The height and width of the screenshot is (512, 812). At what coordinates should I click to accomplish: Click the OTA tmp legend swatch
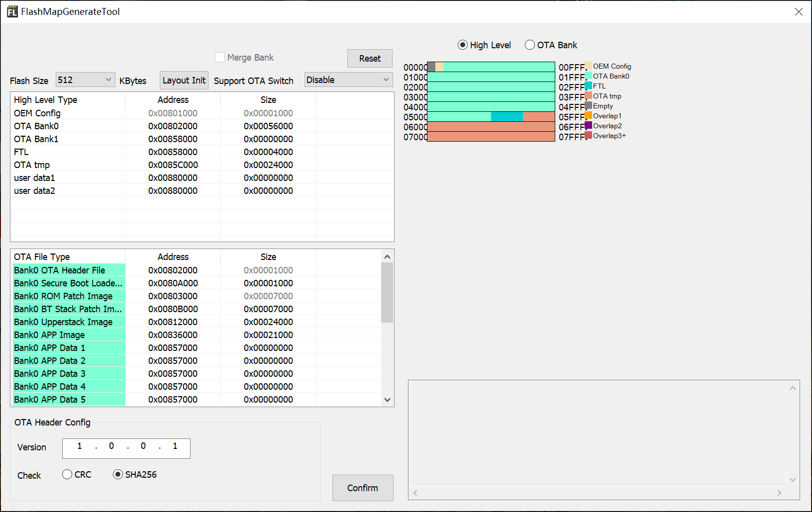point(589,95)
